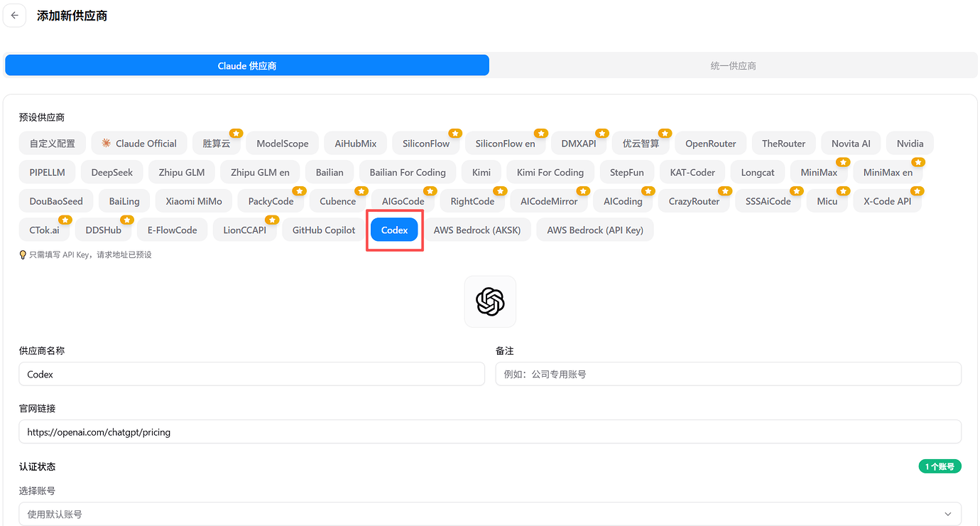
Task: Select the AICodeMirror preset
Action: (549, 201)
